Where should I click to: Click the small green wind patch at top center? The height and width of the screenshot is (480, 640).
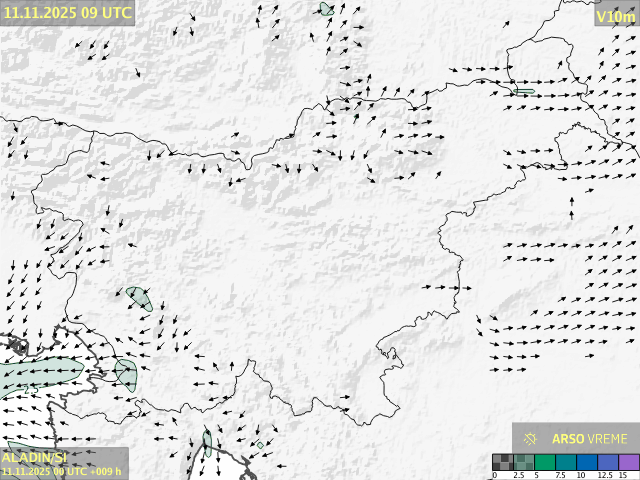[x=326, y=9]
